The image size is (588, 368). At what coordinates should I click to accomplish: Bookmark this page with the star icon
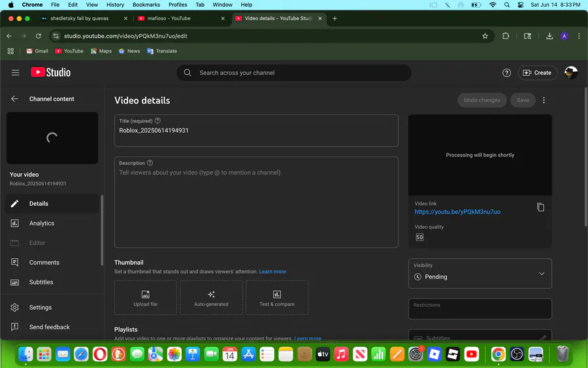tap(485, 36)
